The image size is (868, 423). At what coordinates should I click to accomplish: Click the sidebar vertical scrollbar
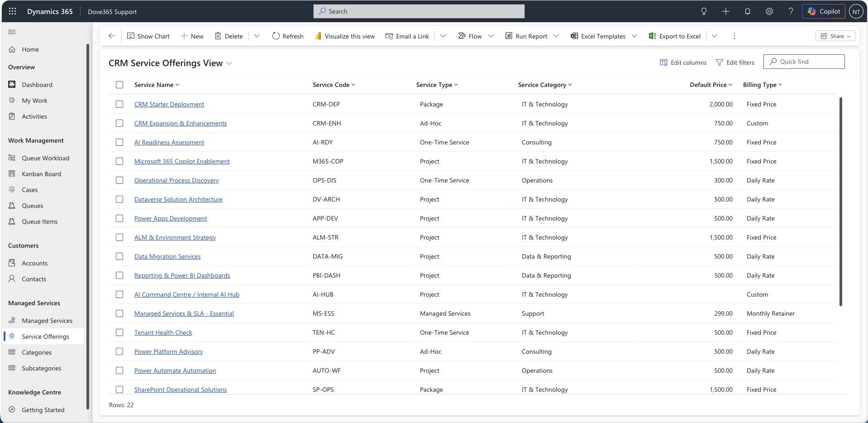point(88,226)
